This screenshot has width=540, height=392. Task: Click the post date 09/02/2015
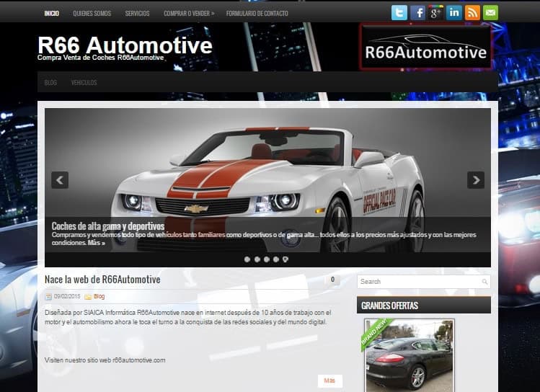[67, 296]
